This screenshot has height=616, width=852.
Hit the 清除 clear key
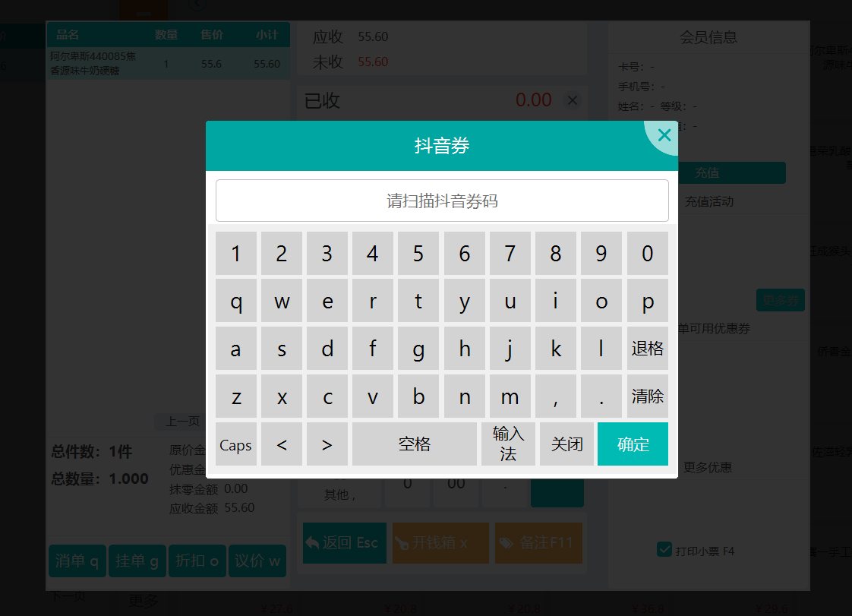tap(648, 396)
